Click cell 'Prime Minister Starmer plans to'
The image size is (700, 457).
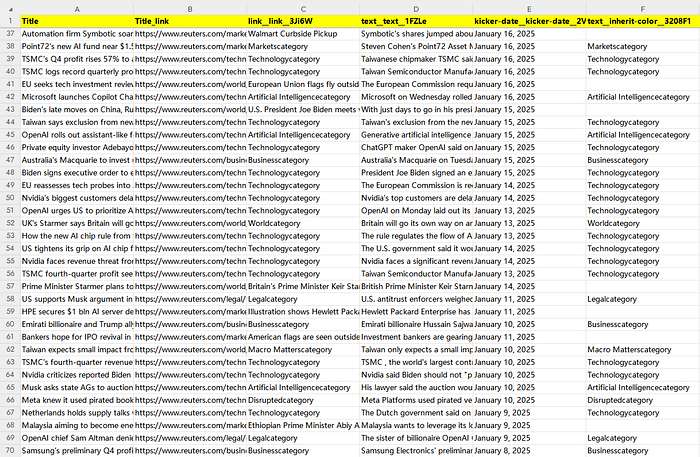click(x=77, y=287)
